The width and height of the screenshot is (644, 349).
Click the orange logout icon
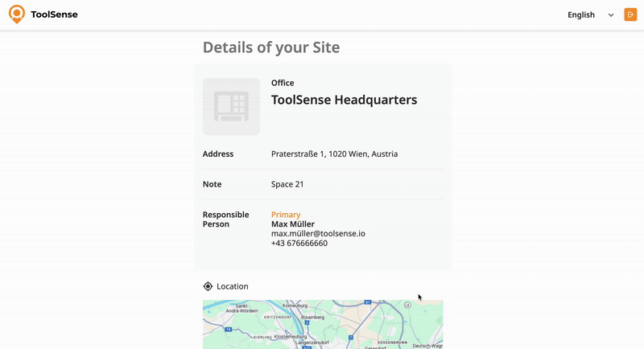(630, 14)
